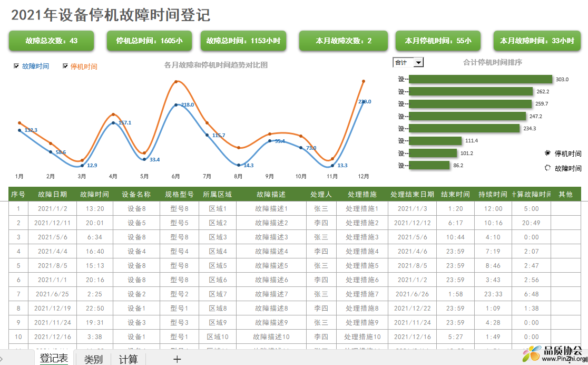Click the 本月故障时间: 33小时 button
Screen dimensions: 588x365
(x=537, y=41)
